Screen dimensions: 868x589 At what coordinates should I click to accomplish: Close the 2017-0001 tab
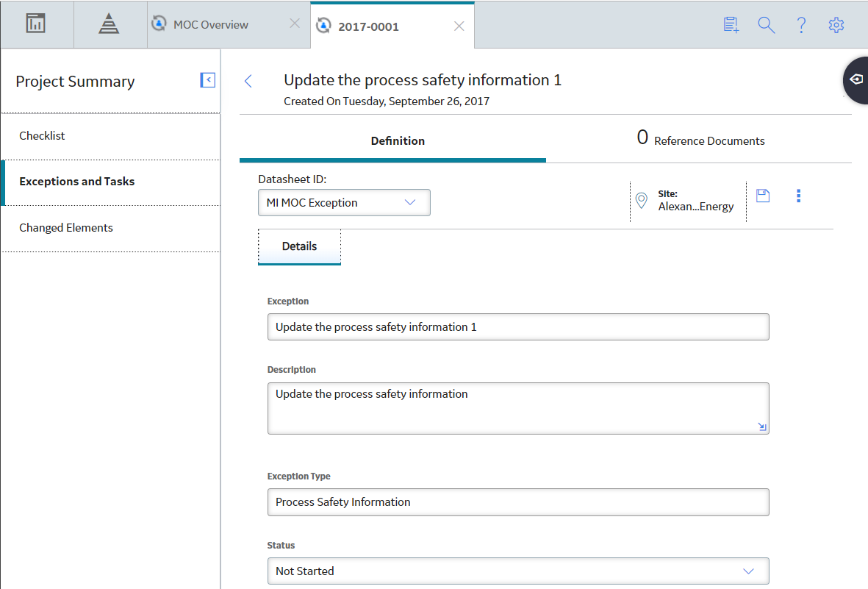459,26
